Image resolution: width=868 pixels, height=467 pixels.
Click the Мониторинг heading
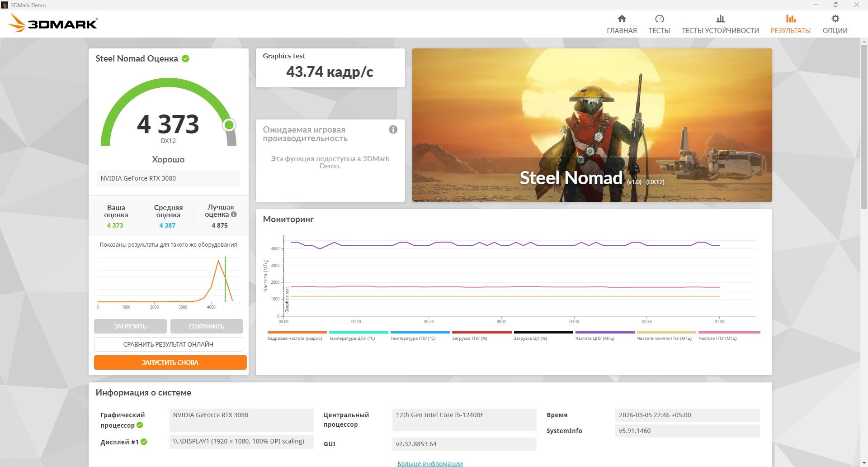click(288, 219)
